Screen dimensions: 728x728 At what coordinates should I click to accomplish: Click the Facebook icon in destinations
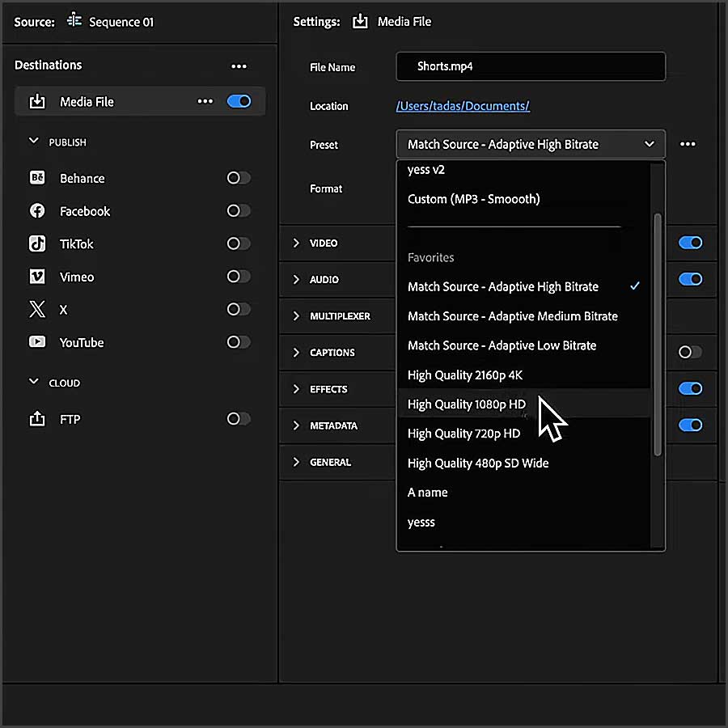(37, 211)
